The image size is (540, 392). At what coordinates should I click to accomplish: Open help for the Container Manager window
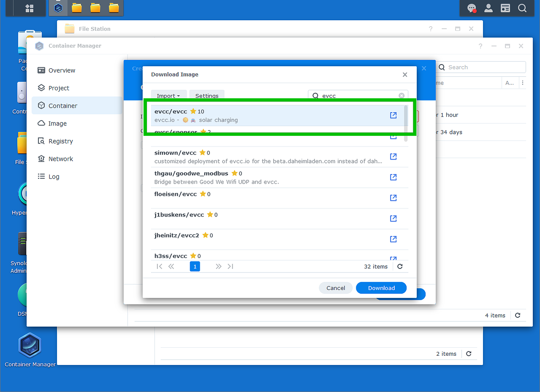tap(480, 46)
